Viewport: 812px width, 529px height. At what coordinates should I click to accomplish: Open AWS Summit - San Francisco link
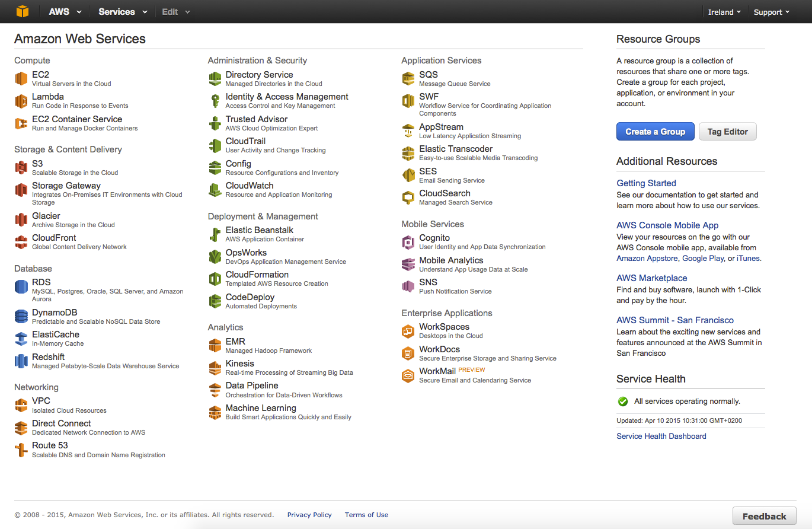coord(675,320)
